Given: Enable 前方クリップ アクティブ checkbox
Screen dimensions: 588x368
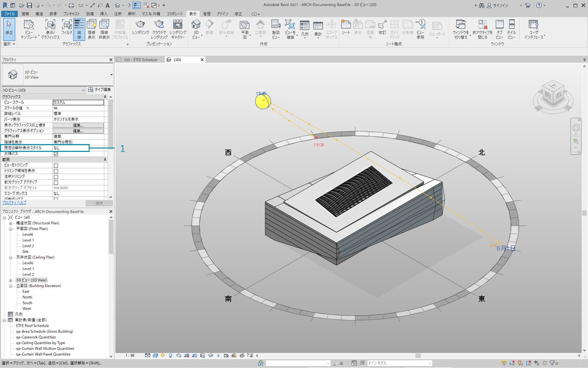Looking at the screenshot, I should click(x=56, y=182).
